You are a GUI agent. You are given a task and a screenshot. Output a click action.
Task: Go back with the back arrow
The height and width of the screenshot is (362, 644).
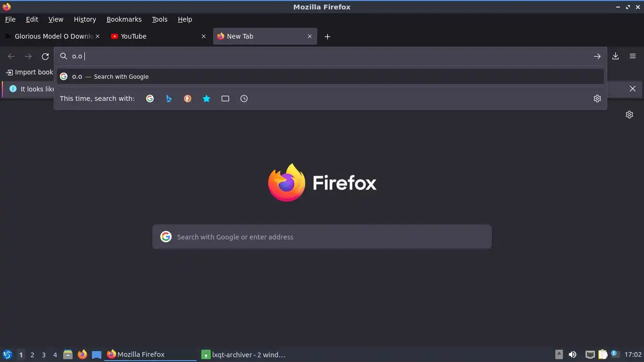(x=11, y=57)
